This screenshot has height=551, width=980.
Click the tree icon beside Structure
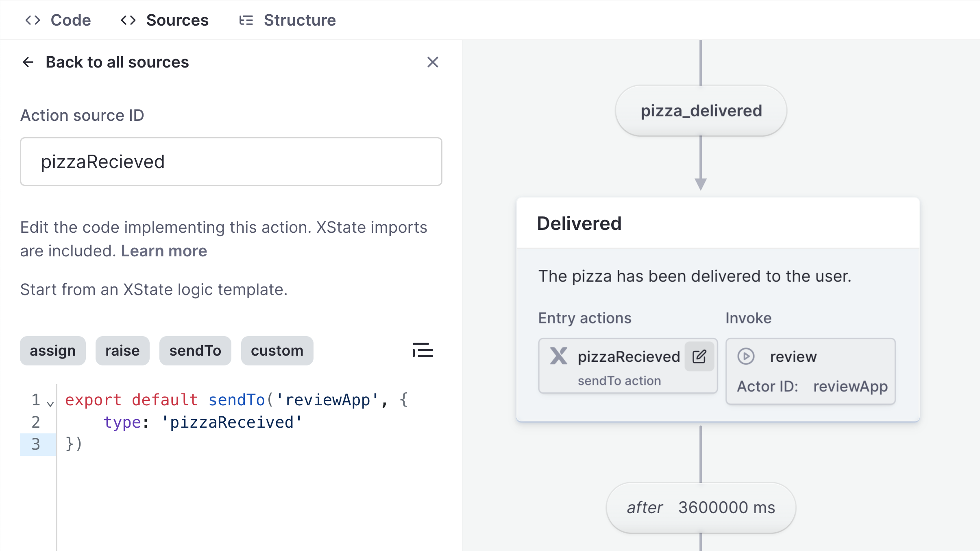pos(246,20)
